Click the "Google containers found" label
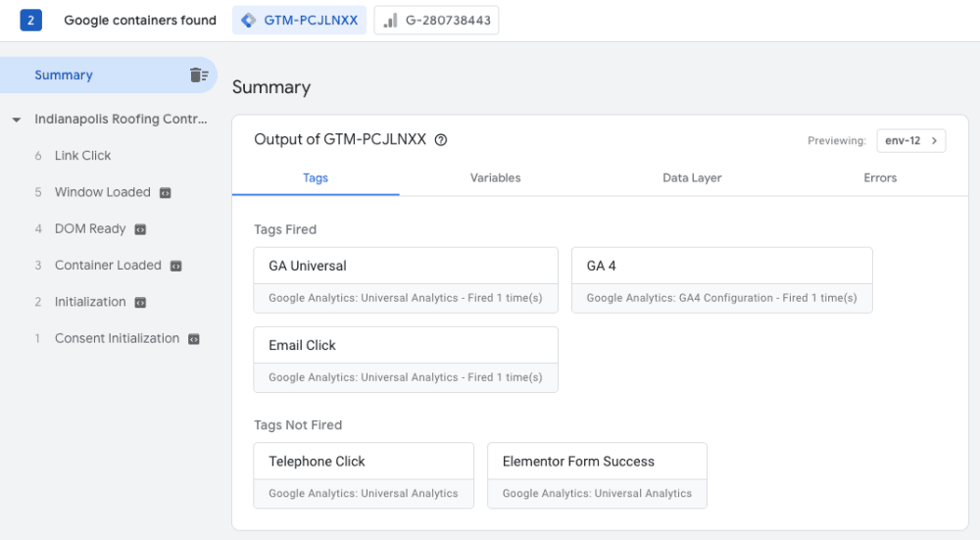This screenshot has width=980, height=540. pyautogui.click(x=140, y=20)
